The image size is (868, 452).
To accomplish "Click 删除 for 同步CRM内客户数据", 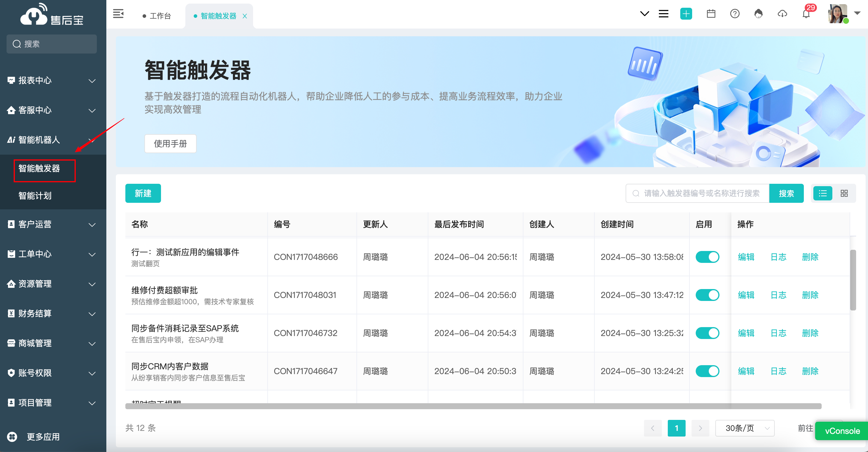I will point(810,371).
